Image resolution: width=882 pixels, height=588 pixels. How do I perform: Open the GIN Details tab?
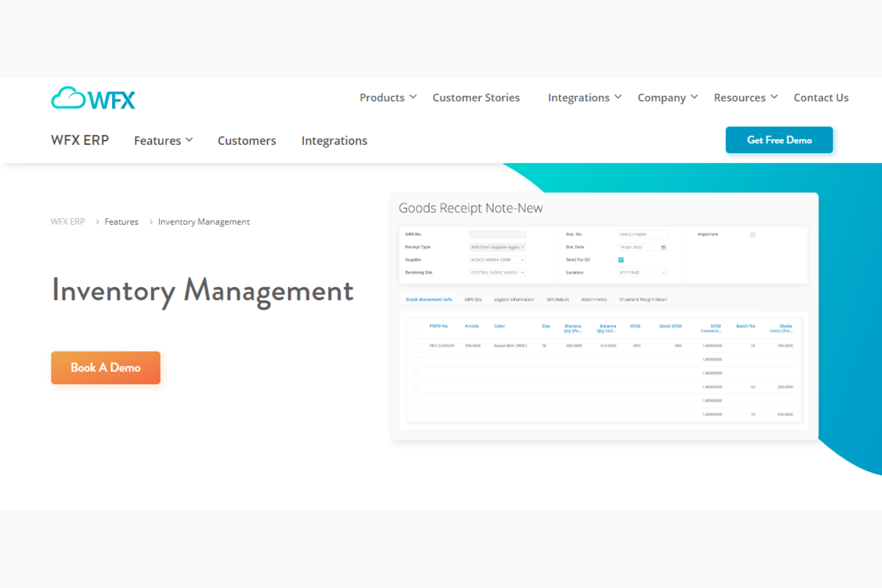558,300
